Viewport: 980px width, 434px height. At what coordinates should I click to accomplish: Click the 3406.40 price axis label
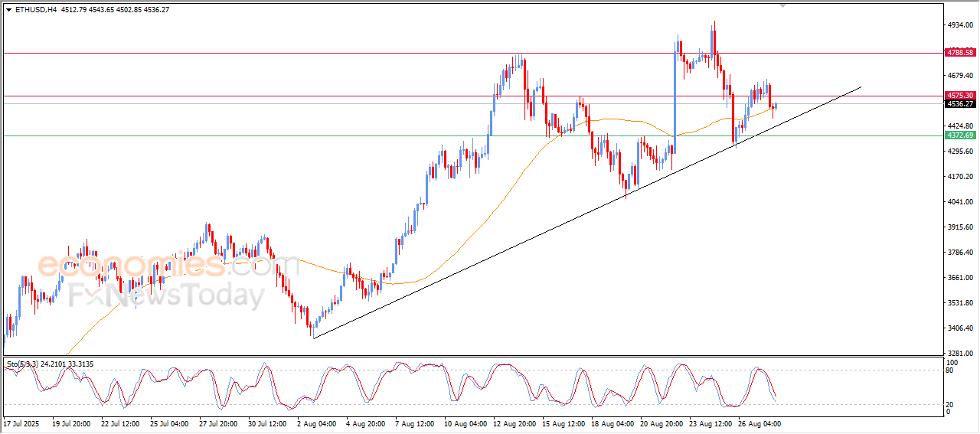pyautogui.click(x=960, y=328)
